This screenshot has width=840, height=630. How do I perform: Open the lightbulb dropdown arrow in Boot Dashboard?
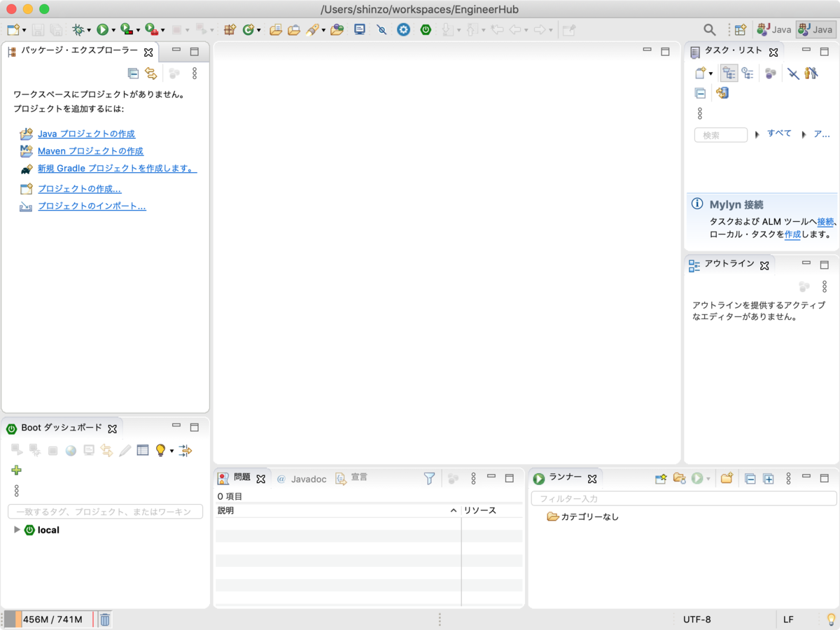pyautogui.click(x=171, y=451)
